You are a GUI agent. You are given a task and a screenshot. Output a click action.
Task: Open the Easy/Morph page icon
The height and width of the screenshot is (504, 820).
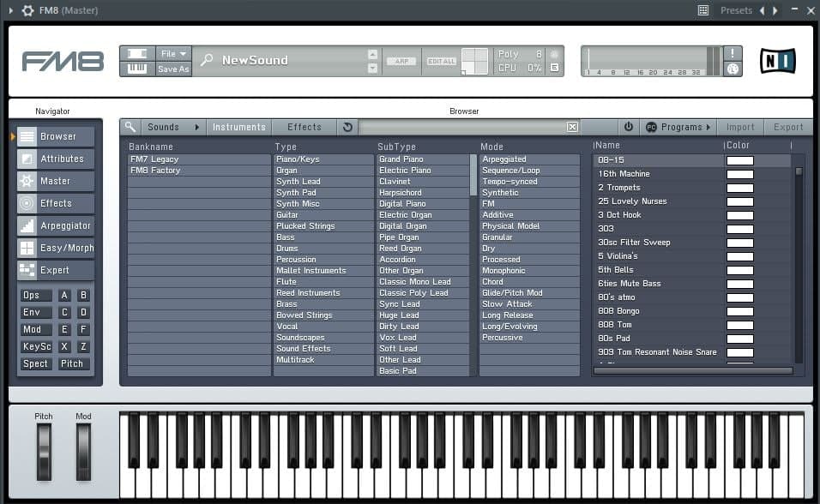27,248
